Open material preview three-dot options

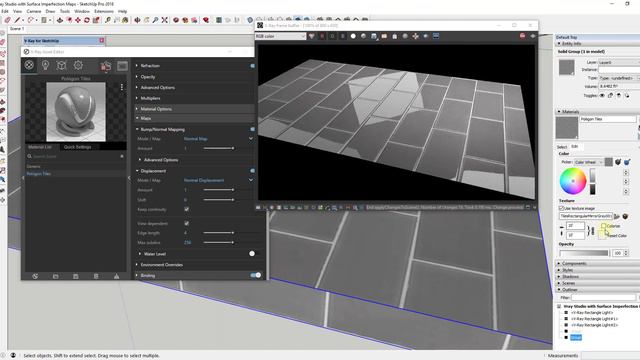tap(122, 87)
